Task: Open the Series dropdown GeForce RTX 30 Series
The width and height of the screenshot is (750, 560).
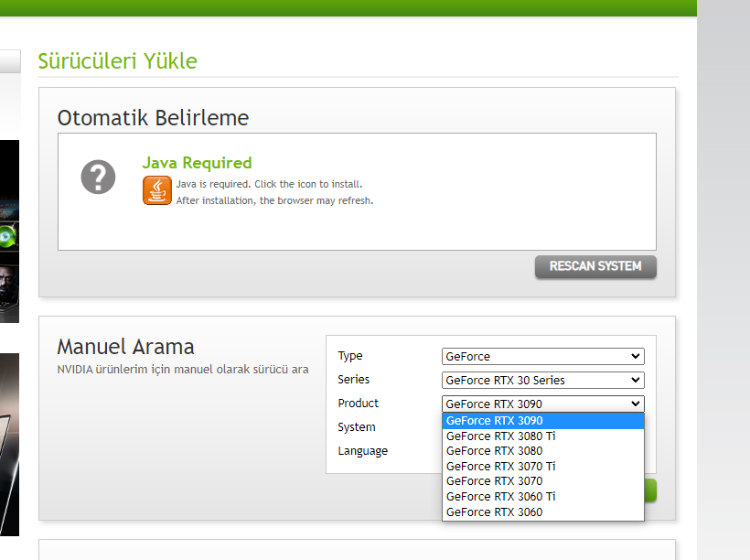Action: (x=543, y=380)
